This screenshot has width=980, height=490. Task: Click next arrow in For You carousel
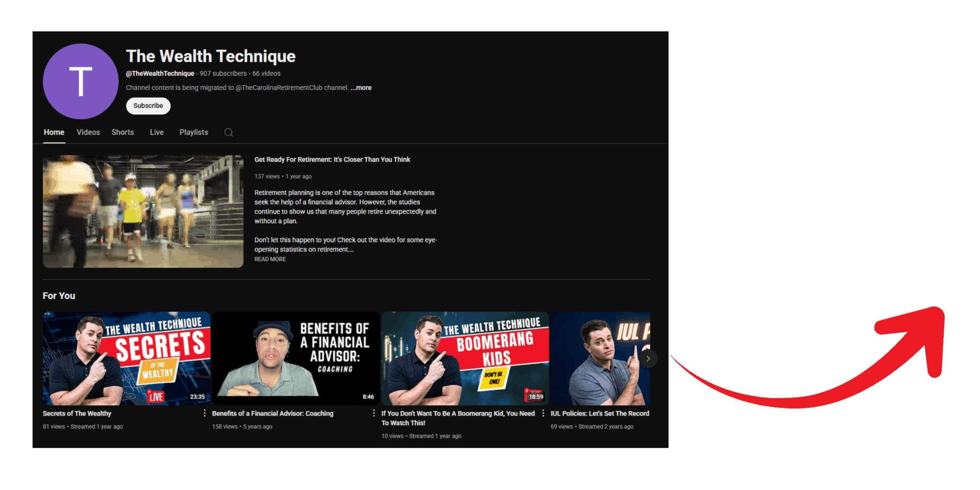pyautogui.click(x=648, y=358)
